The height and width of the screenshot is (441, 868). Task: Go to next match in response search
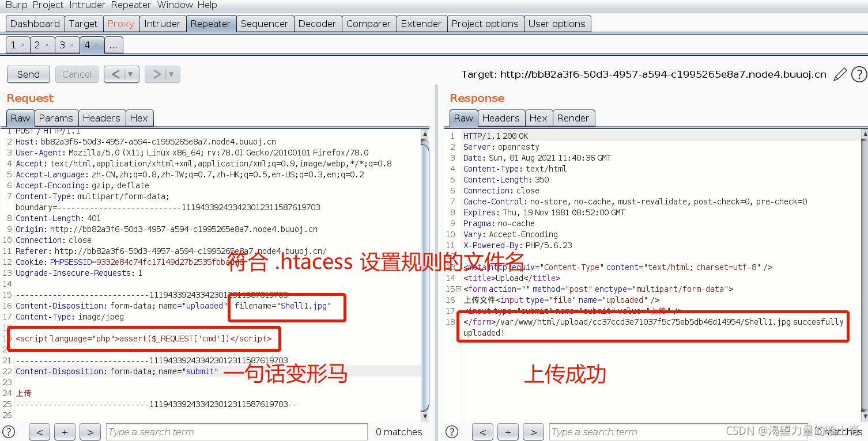[533, 432]
